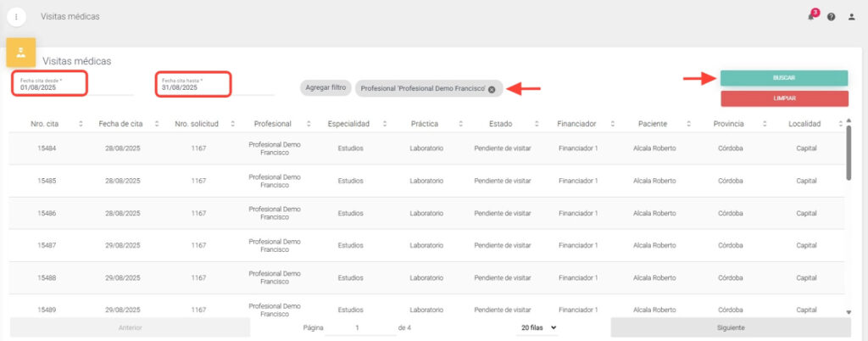Viewport: 868px width, 341px height.
Task: Click the page number input field
Action: (358, 327)
